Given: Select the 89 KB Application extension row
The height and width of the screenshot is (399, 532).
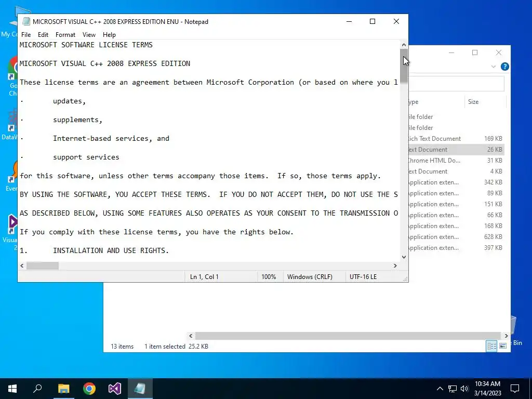Looking at the screenshot, I should tap(456, 193).
